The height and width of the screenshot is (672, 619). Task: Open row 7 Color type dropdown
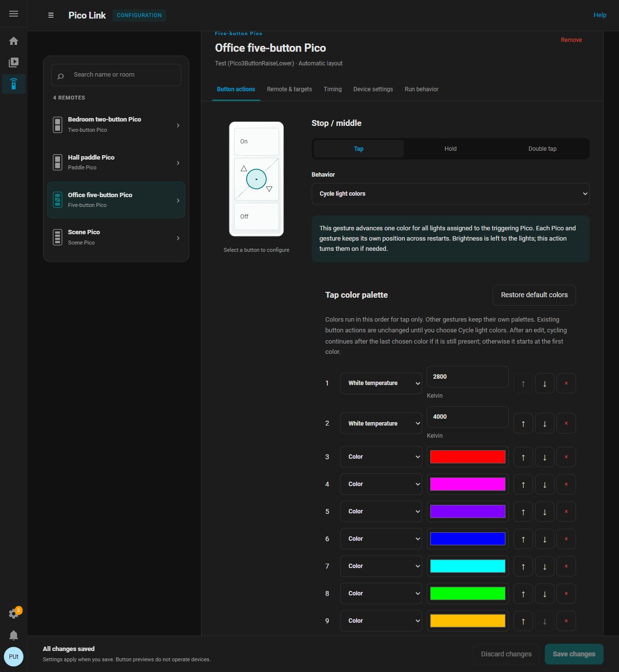pos(381,566)
